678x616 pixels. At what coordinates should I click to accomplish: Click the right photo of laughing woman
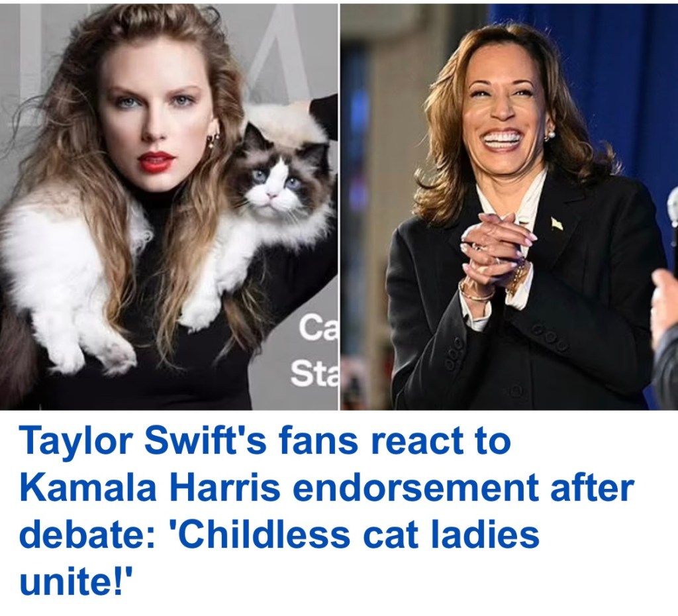[x=509, y=207]
